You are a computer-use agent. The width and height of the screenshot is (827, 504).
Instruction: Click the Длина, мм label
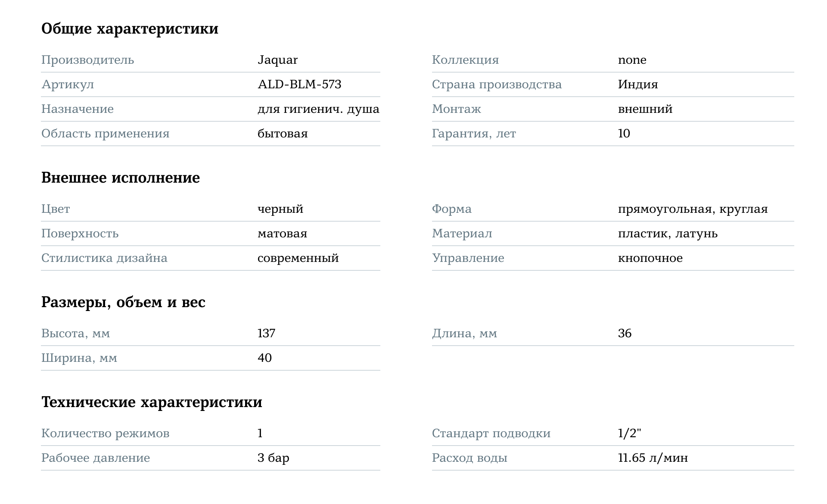pyautogui.click(x=464, y=334)
